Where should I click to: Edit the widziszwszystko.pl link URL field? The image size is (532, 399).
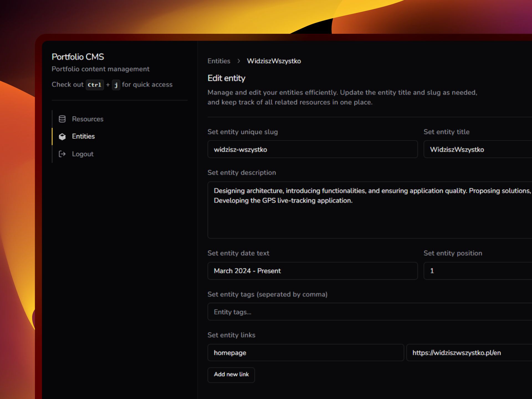click(469, 352)
